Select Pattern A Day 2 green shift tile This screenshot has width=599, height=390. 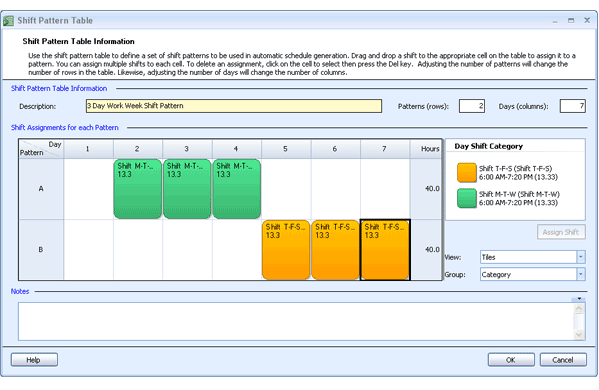click(138, 189)
